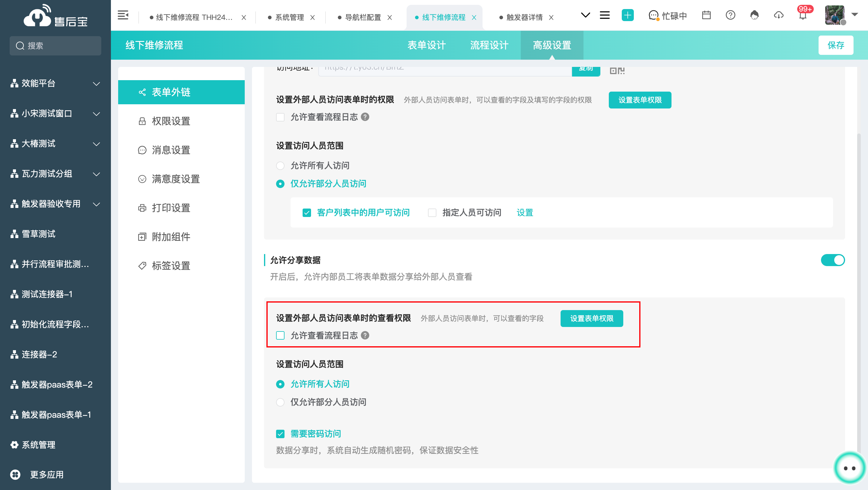868x490 pixels.
Task: Focus the sidebar 搜索 field
Action: point(55,46)
